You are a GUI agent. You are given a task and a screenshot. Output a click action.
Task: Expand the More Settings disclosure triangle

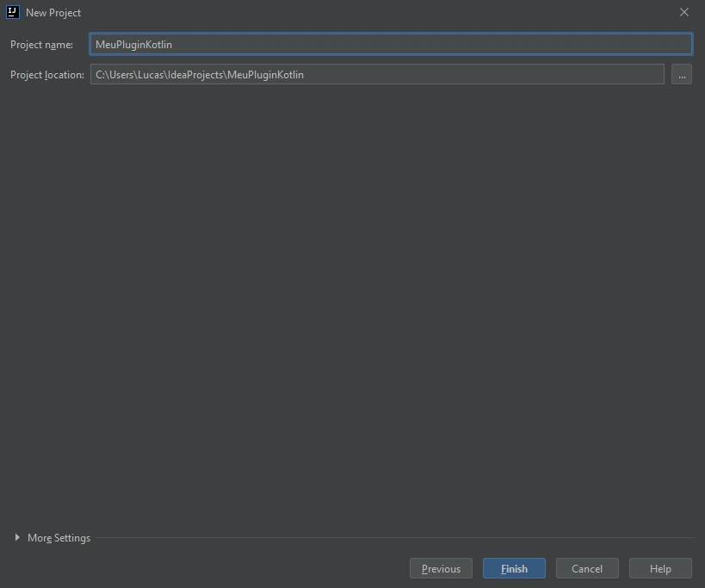[x=17, y=538]
